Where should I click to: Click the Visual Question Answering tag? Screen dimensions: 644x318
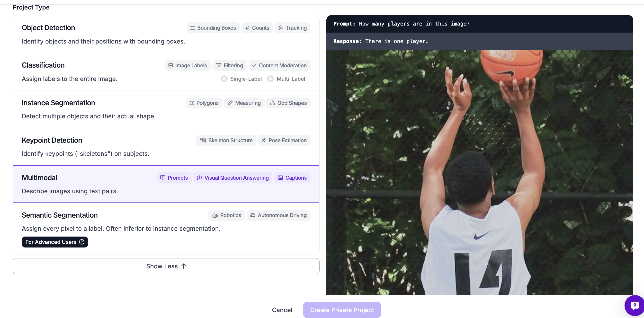pos(233,177)
